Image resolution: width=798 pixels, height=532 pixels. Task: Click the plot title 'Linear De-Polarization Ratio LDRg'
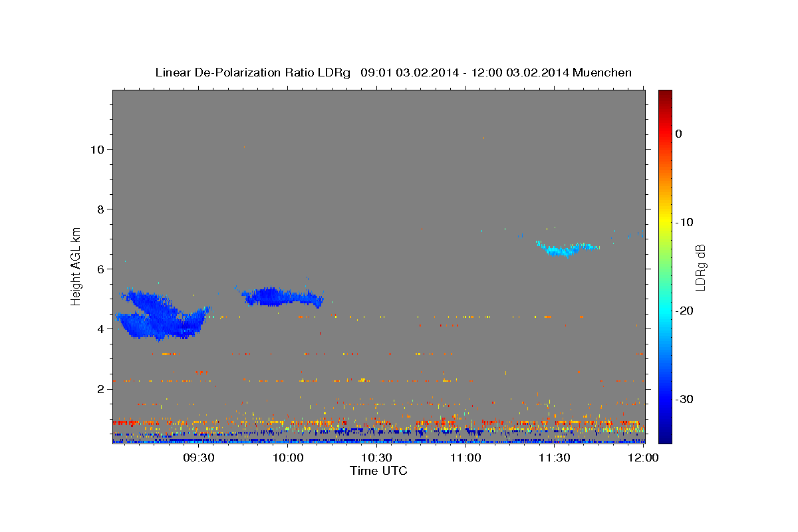(x=253, y=72)
